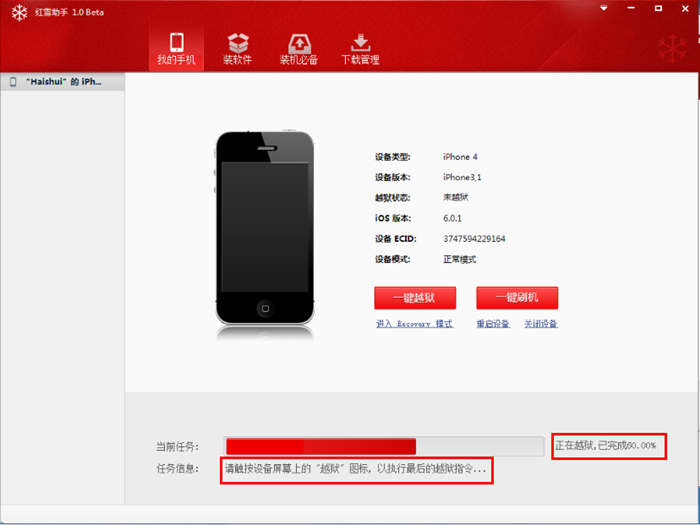Minimize the 红雪助手 window
This screenshot has height=525, width=700.
pyautogui.click(x=634, y=8)
